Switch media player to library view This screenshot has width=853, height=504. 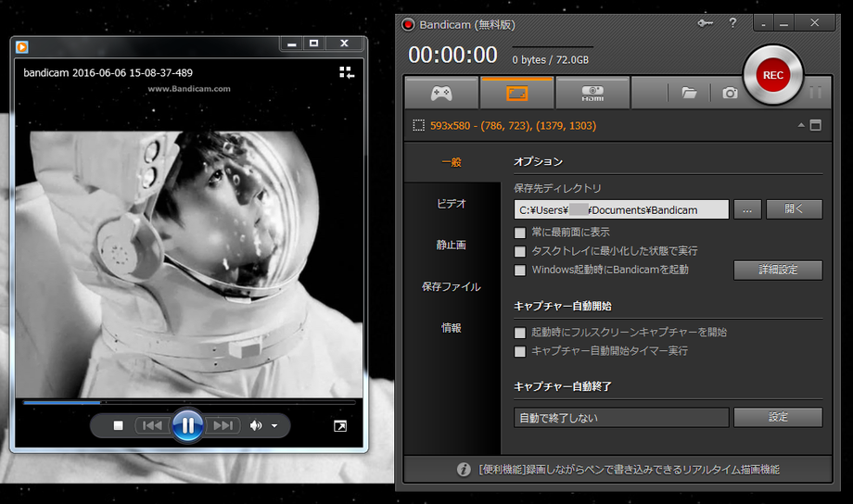[x=347, y=72]
